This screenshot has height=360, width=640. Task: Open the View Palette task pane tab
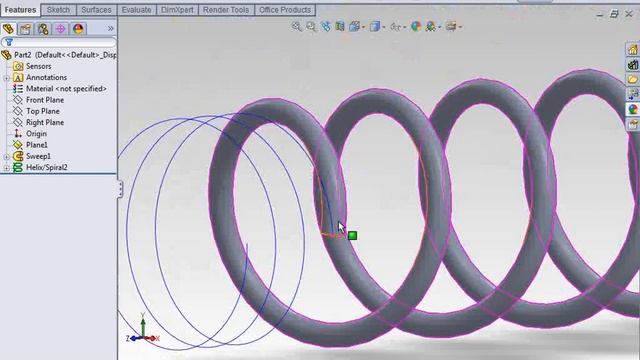pyautogui.click(x=633, y=94)
